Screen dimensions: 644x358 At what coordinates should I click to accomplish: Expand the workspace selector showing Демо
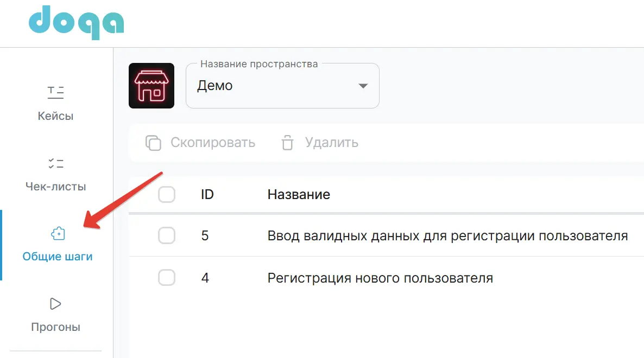click(x=282, y=85)
